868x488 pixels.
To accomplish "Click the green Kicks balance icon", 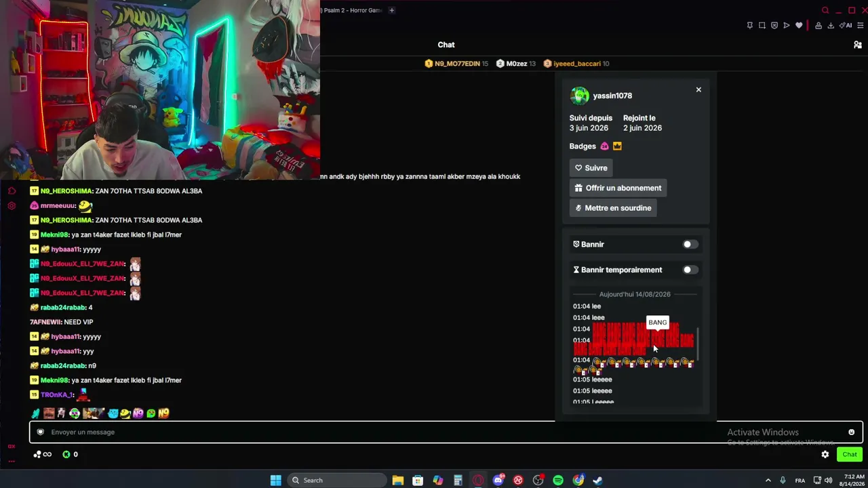I will 66,455.
